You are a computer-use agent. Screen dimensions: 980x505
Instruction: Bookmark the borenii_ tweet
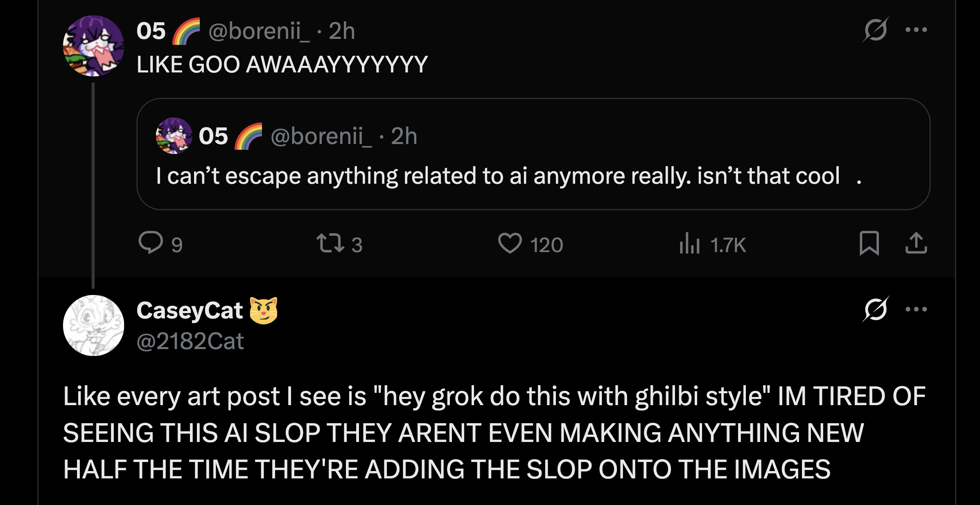coord(869,243)
